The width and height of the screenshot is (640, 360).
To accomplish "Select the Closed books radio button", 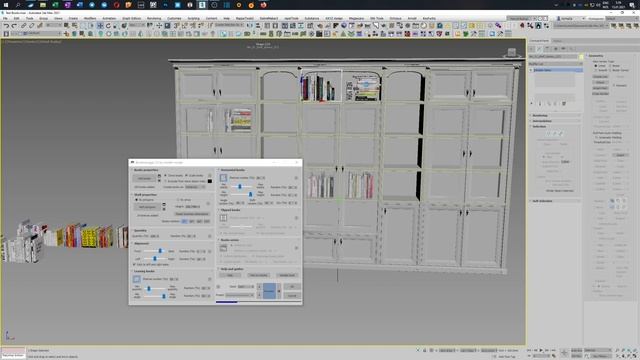I will point(165,176).
